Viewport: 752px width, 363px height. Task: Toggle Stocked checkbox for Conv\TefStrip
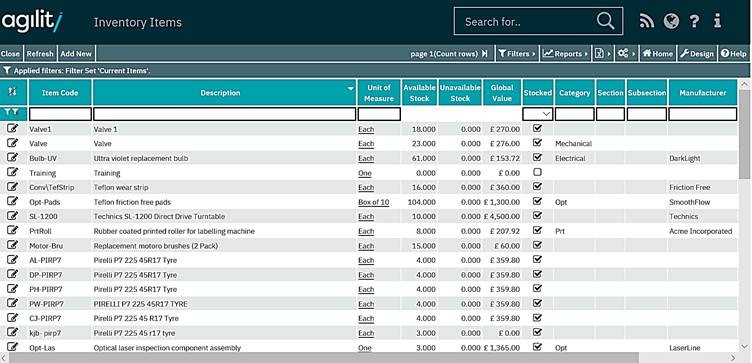click(x=538, y=187)
